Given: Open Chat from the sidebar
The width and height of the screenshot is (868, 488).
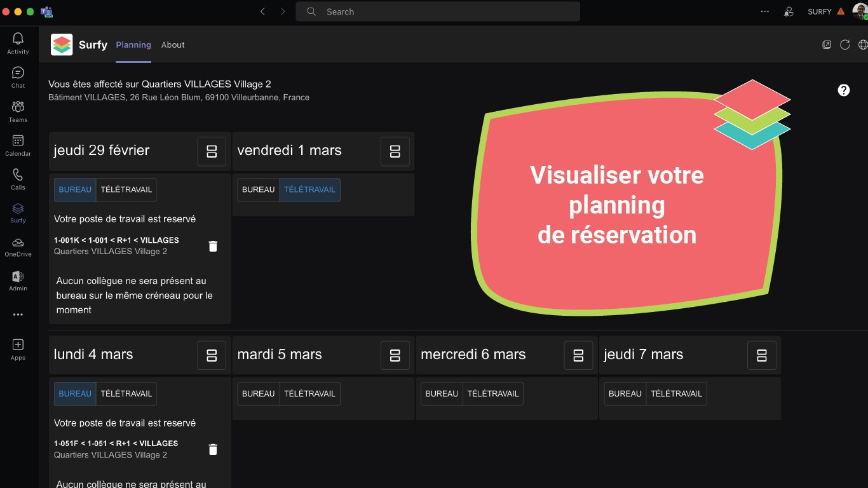Looking at the screenshot, I should coord(18,77).
